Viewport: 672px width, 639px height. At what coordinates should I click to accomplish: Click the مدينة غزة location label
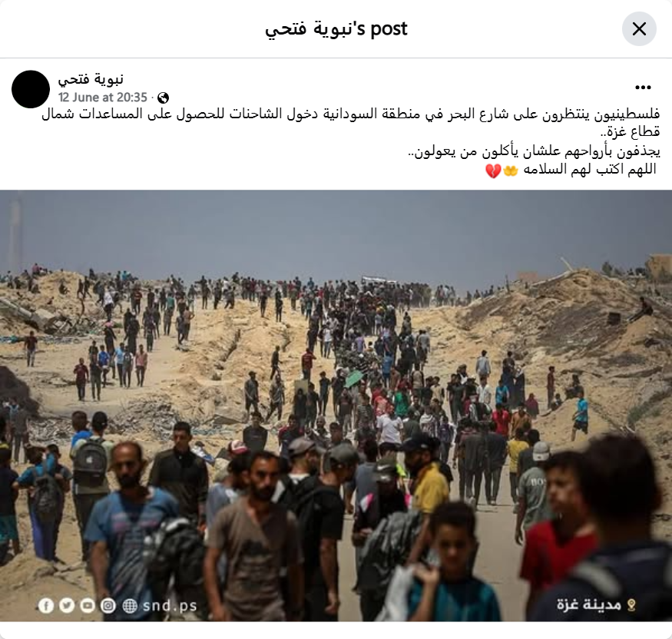[589, 604]
